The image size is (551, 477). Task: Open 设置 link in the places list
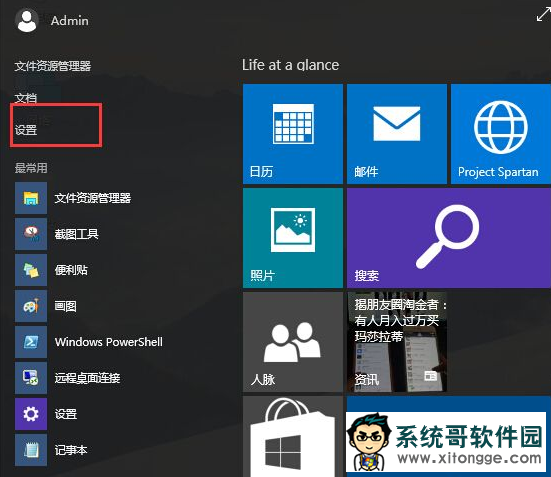[x=26, y=130]
